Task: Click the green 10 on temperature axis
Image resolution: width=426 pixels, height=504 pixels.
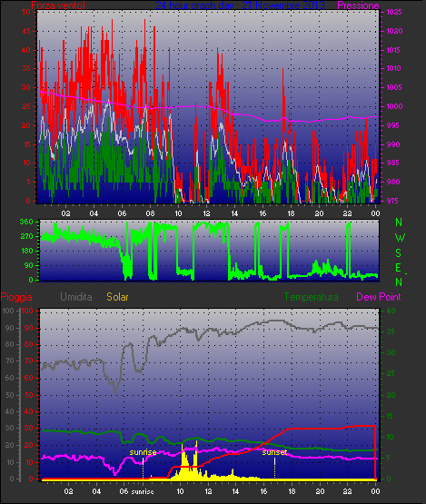Action: click(391, 437)
